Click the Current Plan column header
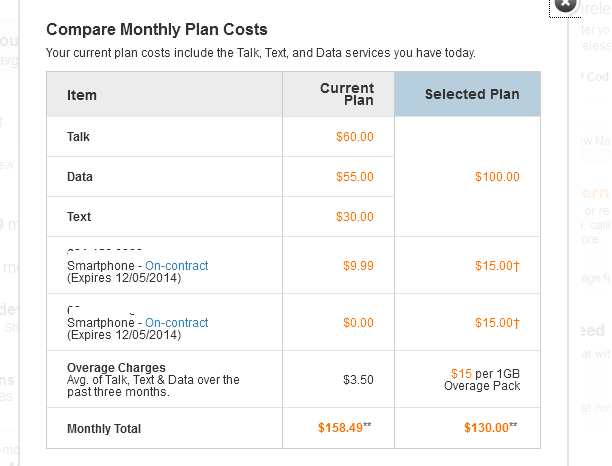The width and height of the screenshot is (612, 466). [x=346, y=95]
